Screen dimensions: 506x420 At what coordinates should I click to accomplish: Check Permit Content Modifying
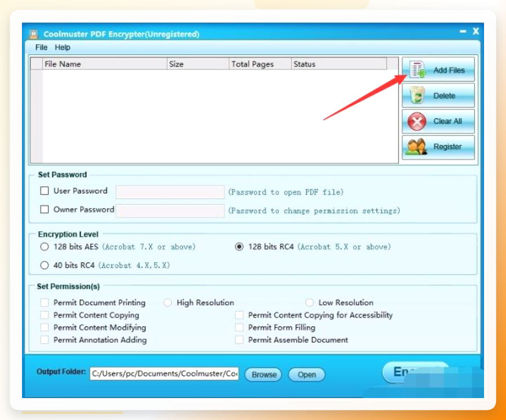(x=44, y=327)
